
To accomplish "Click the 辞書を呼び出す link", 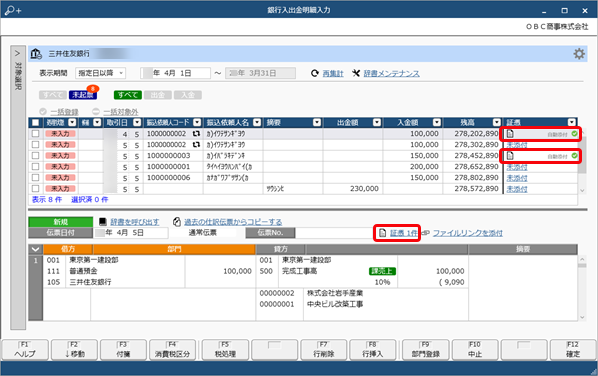I will pyautogui.click(x=135, y=222).
